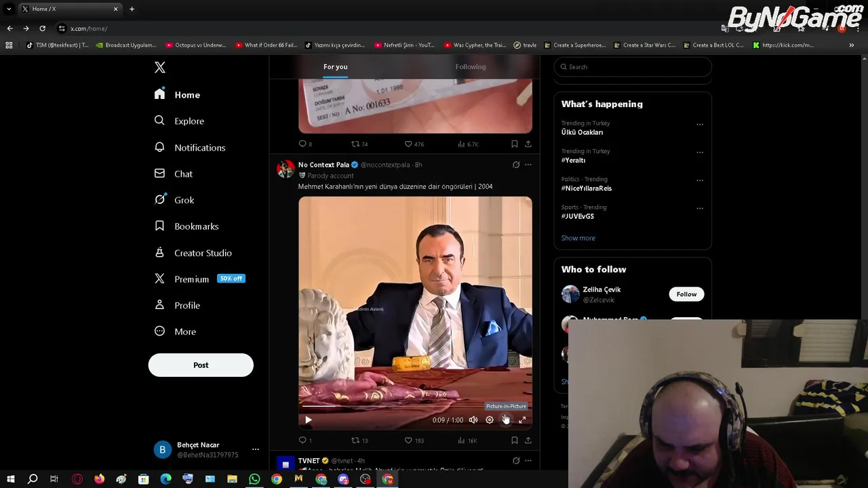This screenshot has width=868, height=488.
Task: Open the Grok sidebar item
Action: tap(174, 200)
